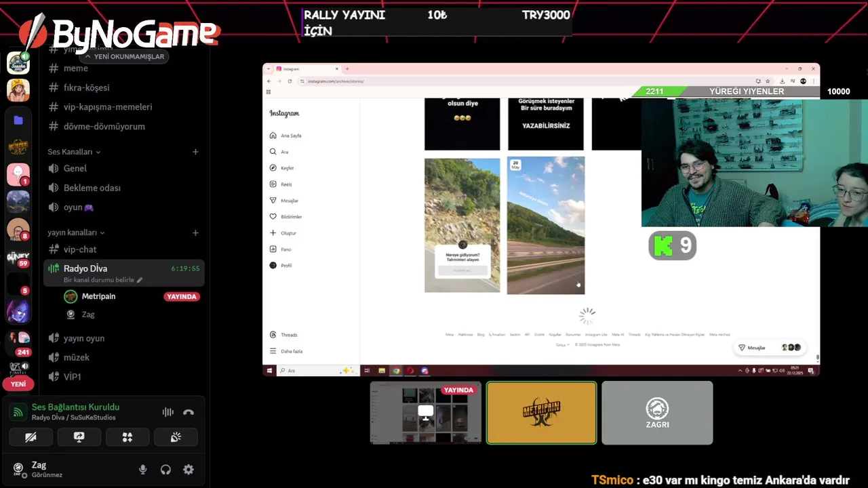868x488 pixels.
Task: Click the red YENİ pill in server list
Action: point(18,384)
